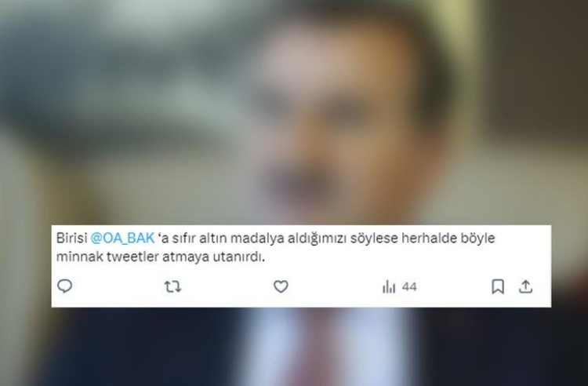Image resolution: width=588 pixels, height=386 pixels.
Task: Click the tweet's second line starting 'minnak tweetler'
Action: coord(161,257)
